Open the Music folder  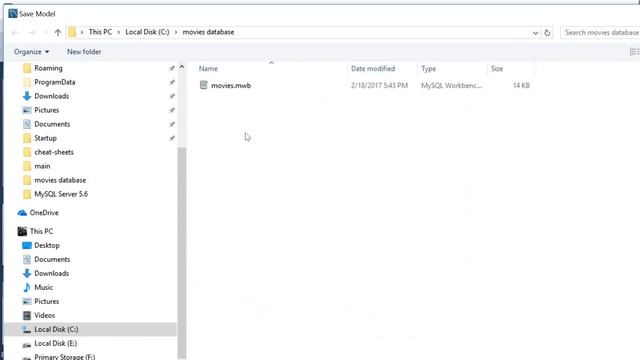click(43, 287)
